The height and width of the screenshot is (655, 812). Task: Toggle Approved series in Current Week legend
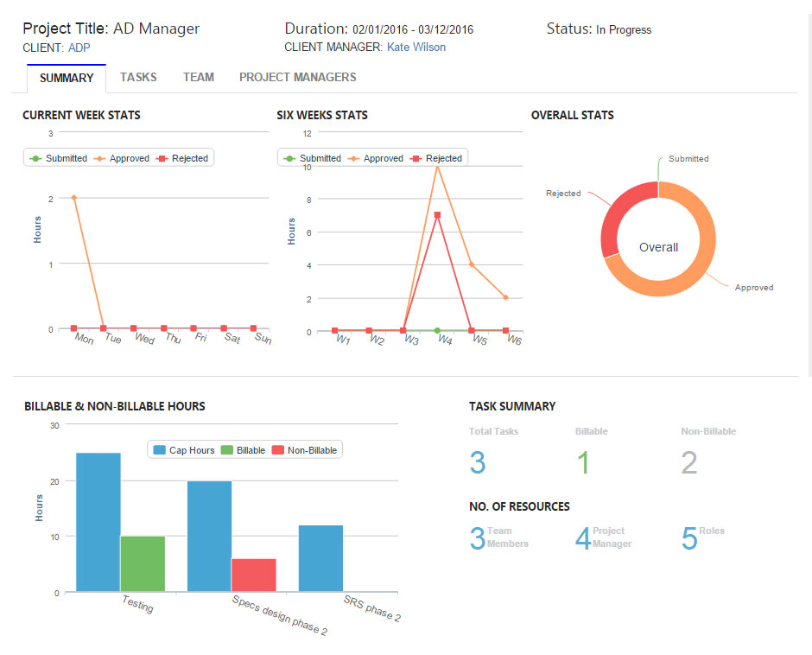122,158
